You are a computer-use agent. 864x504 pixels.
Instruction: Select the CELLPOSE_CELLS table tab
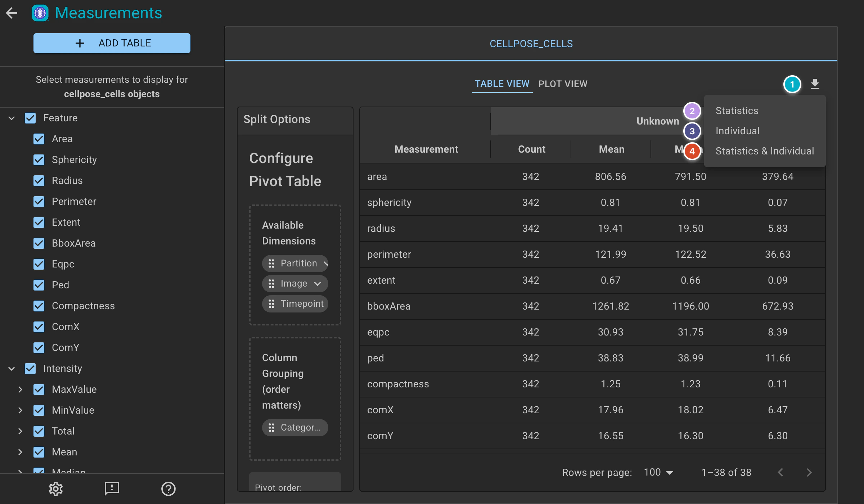pos(531,44)
